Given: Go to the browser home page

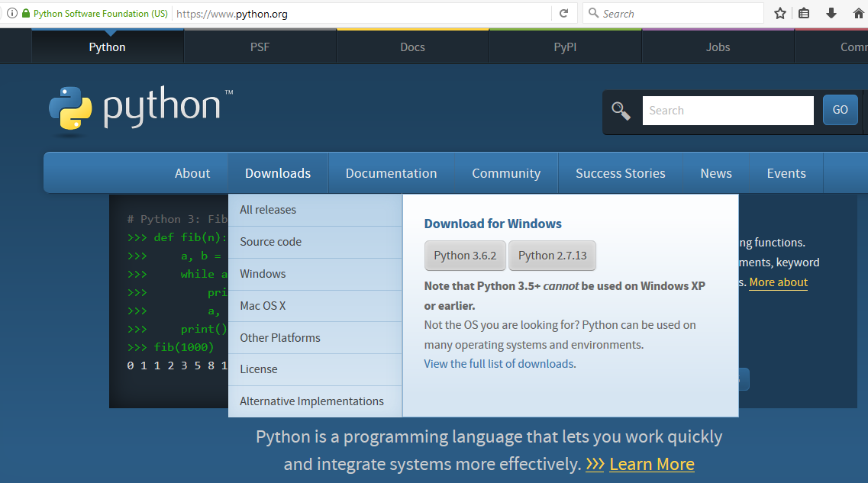Looking at the screenshot, I should [857, 13].
